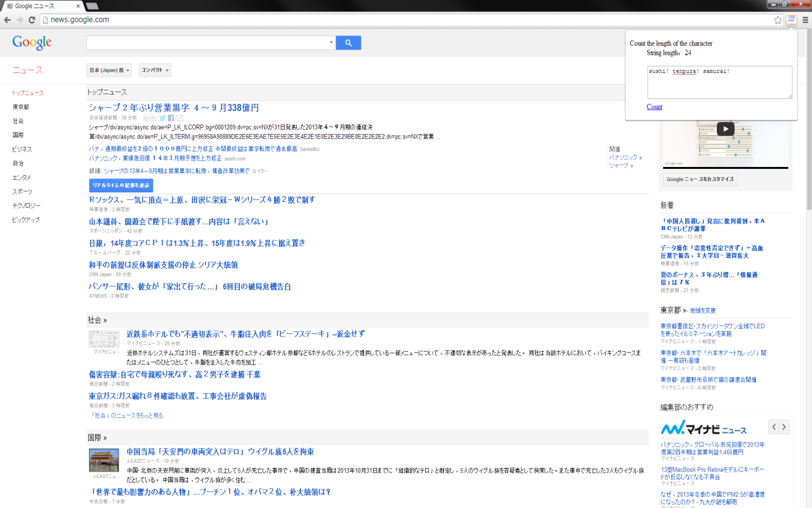812x508 pixels.
Task: Open the 近鉄系ホテル headline
Action: click(x=246, y=334)
